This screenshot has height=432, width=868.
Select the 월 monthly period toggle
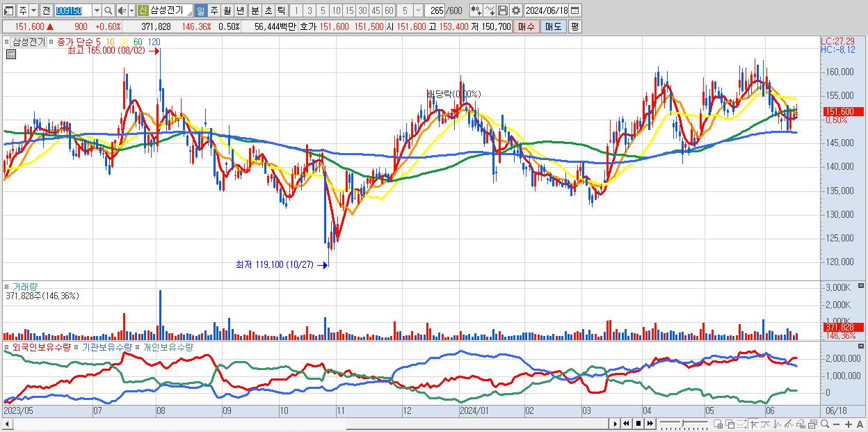[x=227, y=10]
